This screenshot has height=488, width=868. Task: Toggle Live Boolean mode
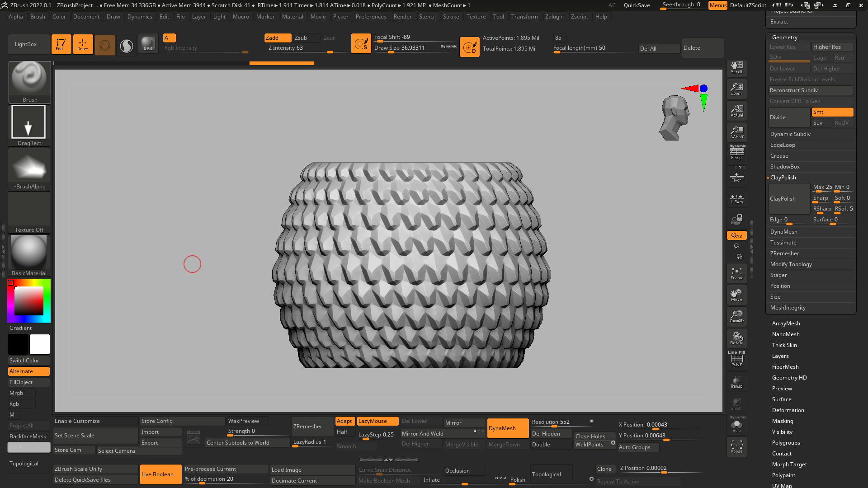[x=161, y=474]
